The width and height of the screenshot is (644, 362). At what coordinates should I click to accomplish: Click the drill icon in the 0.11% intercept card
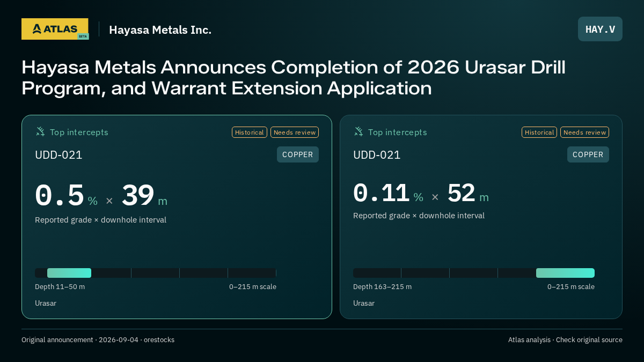point(358,131)
